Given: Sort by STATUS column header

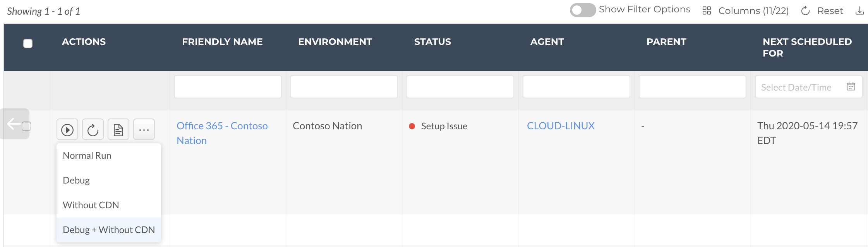Looking at the screenshot, I should (432, 42).
